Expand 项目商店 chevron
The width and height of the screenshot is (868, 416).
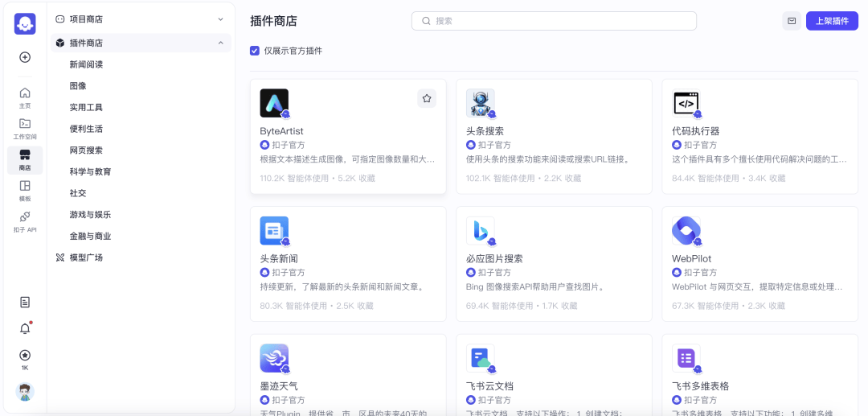tap(220, 19)
